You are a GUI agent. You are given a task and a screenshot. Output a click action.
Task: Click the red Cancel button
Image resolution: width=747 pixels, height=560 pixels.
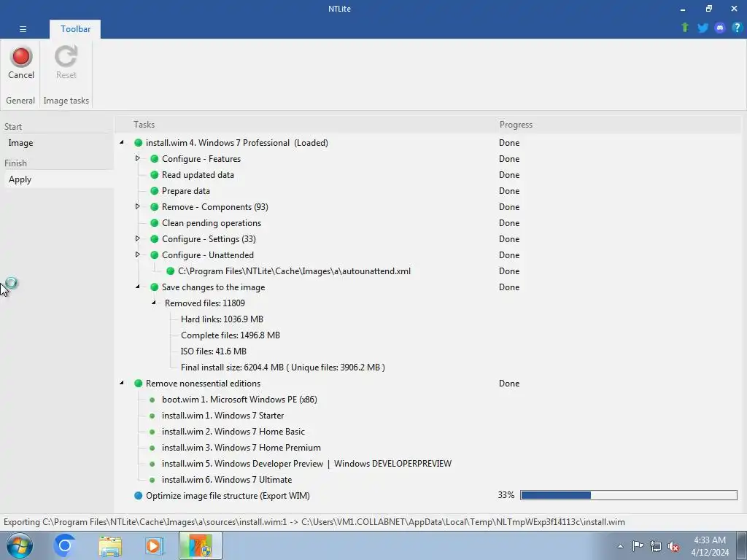point(21,63)
